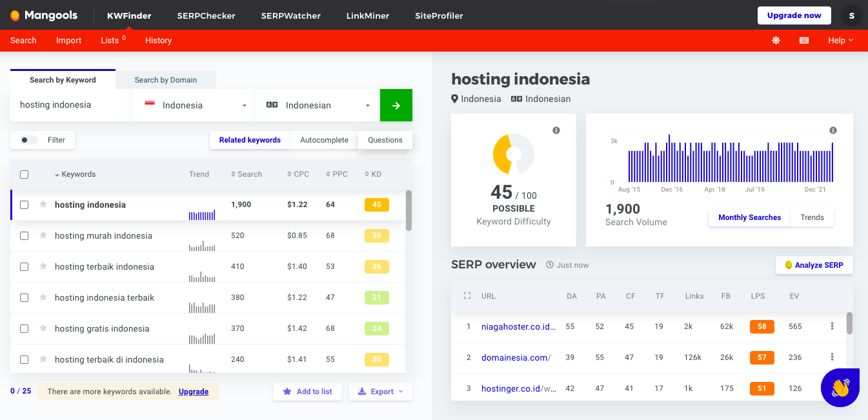Image resolution: width=868 pixels, height=420 pixels.
Task: Click inside the keyword search field
Action: [70, 105]
